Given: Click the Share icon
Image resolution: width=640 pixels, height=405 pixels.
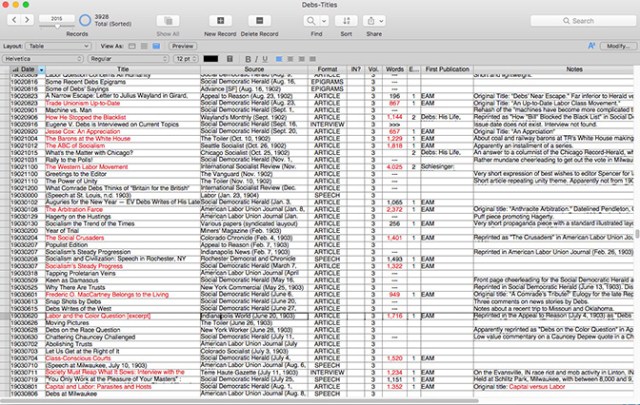Looking at the screenshot, I should [x=371, y=20].
